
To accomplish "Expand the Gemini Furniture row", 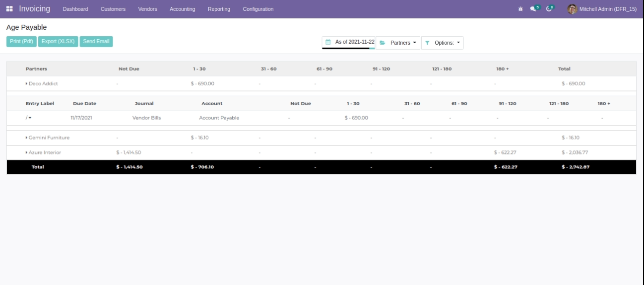I will tap(48, 138).
